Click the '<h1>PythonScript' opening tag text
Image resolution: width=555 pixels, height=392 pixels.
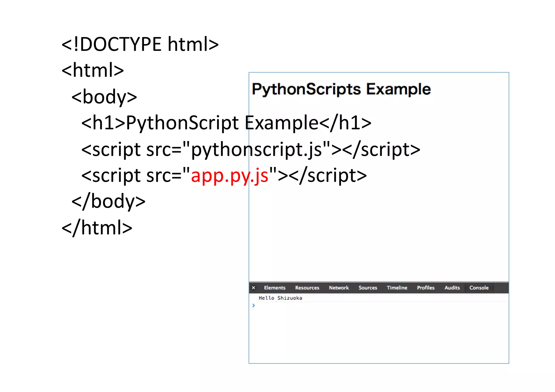tap(160, 123)
